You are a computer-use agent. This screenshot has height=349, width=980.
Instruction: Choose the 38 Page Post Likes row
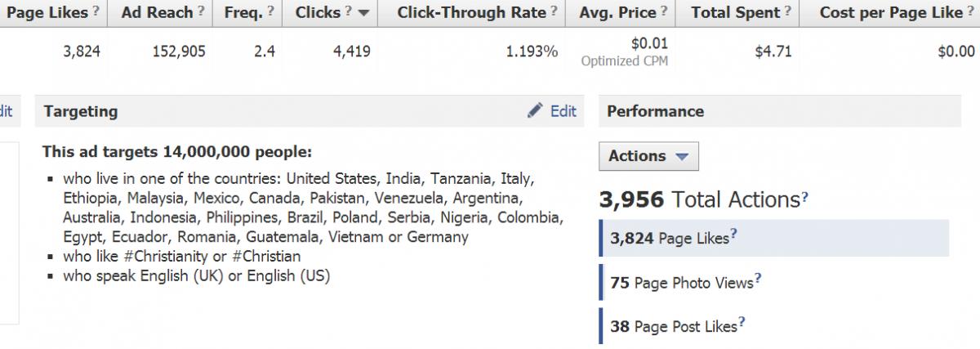coord(773,326)
